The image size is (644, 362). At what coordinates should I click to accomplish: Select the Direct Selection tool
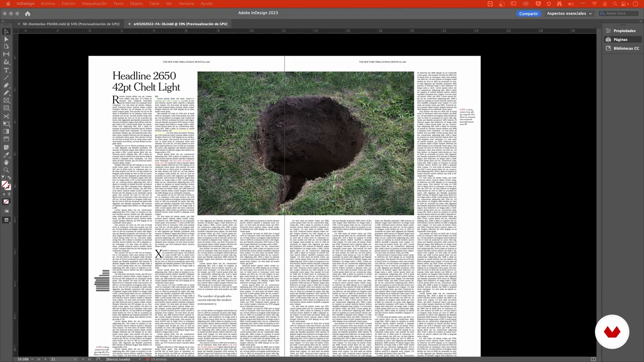7,39
